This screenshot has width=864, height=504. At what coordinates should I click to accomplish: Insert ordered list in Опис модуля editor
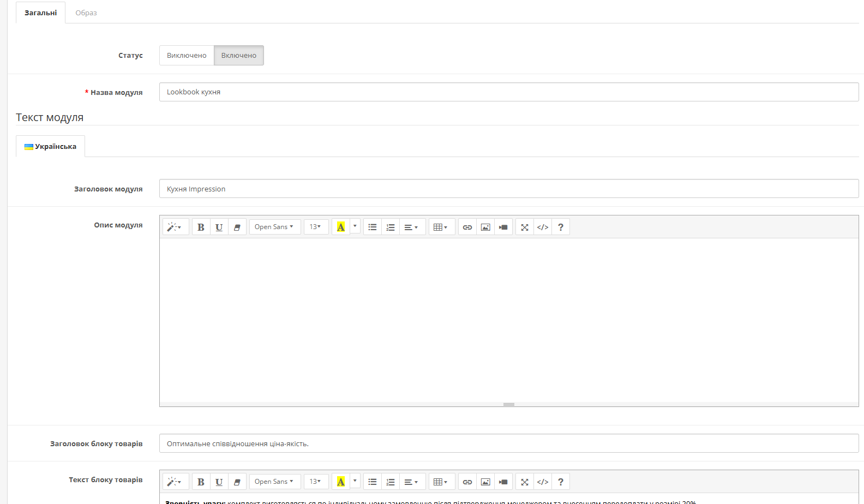(391, 227)
